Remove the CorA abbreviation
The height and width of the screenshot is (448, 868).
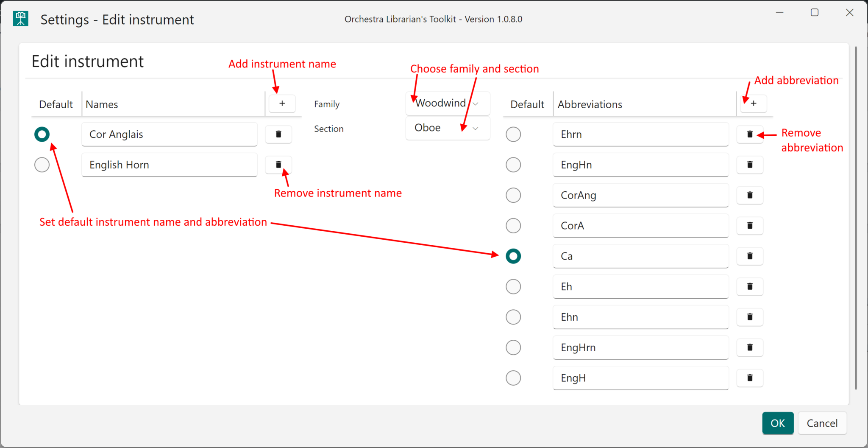(x=750, y=226)
